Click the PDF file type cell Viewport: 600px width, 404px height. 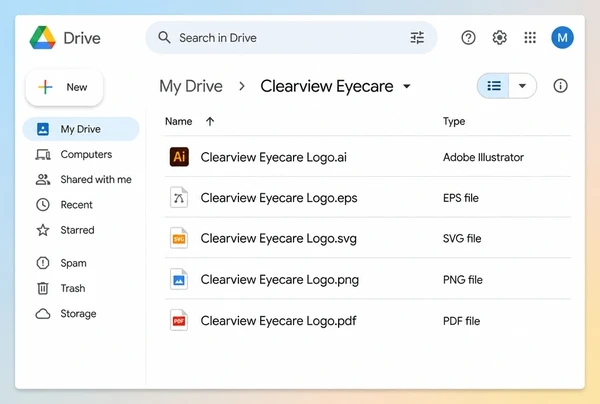(x=461, y=321)
